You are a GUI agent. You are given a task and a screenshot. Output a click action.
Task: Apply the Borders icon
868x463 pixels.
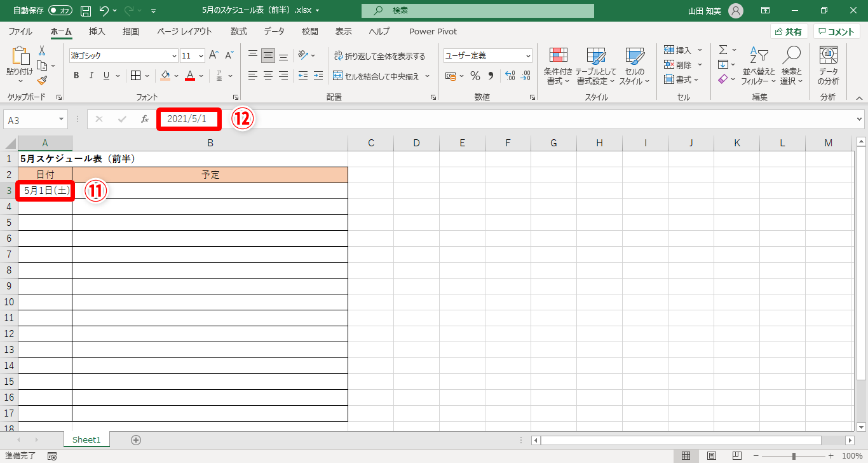[135, 76]
